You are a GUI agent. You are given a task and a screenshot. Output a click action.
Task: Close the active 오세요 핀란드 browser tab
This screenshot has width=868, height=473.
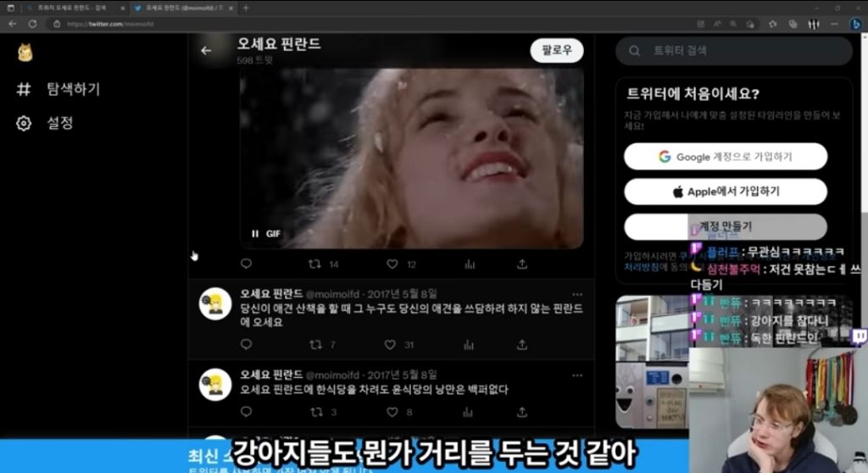point(231,8)
